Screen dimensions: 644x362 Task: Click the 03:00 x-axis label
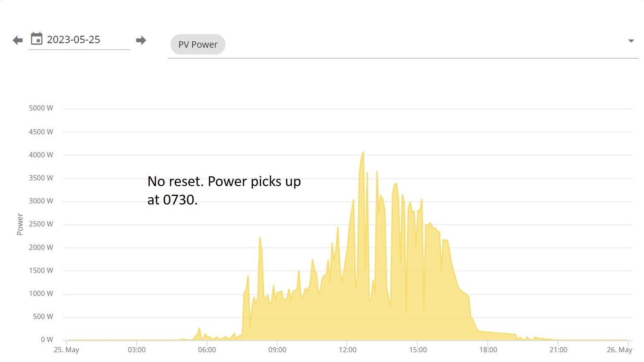click(137, 350)
